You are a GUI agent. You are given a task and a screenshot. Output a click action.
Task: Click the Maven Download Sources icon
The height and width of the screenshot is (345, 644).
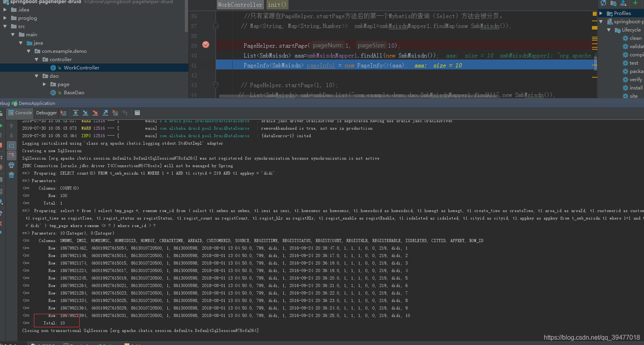(x=623, y=3)
